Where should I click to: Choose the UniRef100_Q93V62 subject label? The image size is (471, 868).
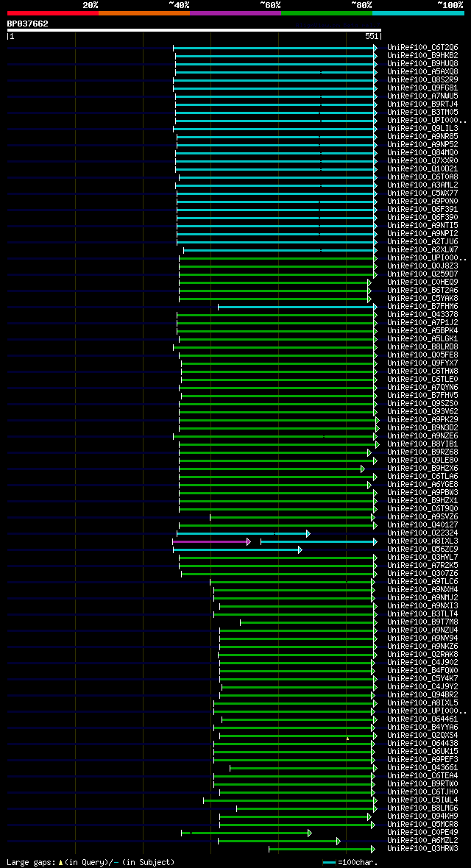pyautogui.click(x=422, y=411)
